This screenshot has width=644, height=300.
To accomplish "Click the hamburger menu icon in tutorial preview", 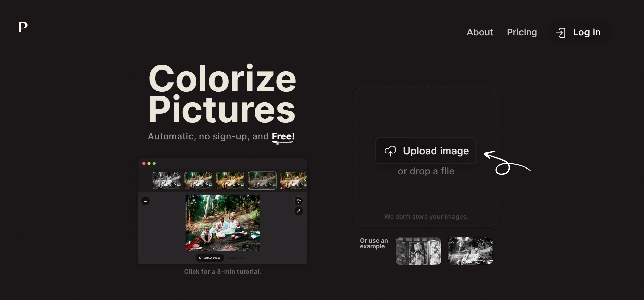I will pyautogui.click(x=145, y=201).
